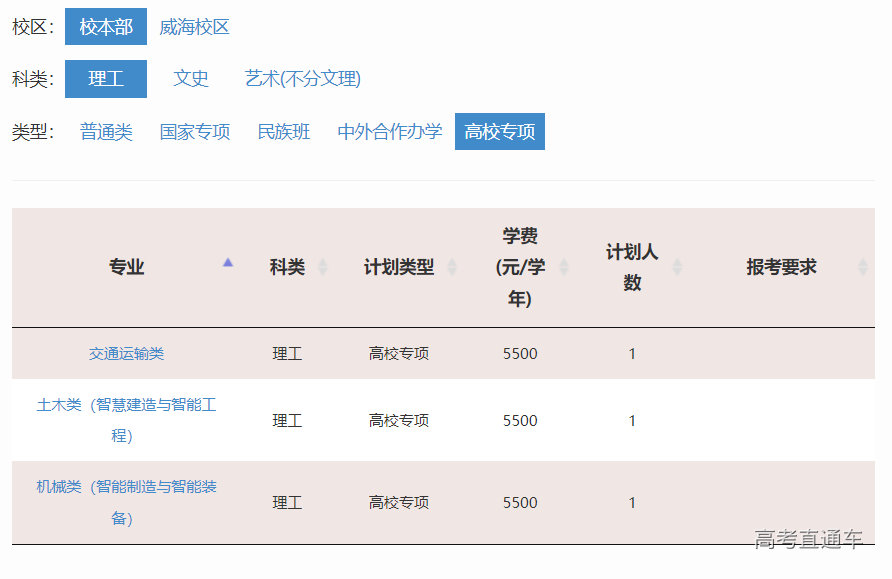Click the 报考要求 sort control
Image resolution: width=892 pixels, height=579 pixels.
tap(862, 268)
